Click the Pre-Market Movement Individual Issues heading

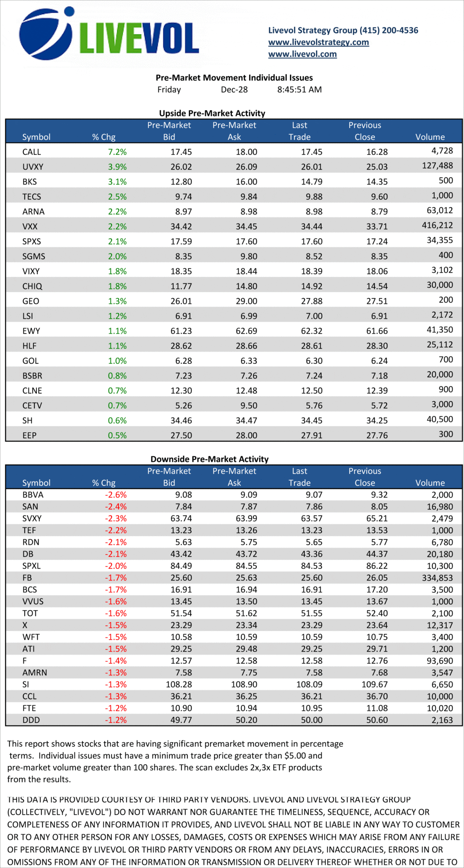pyautogui.click(x=234, y=78)
